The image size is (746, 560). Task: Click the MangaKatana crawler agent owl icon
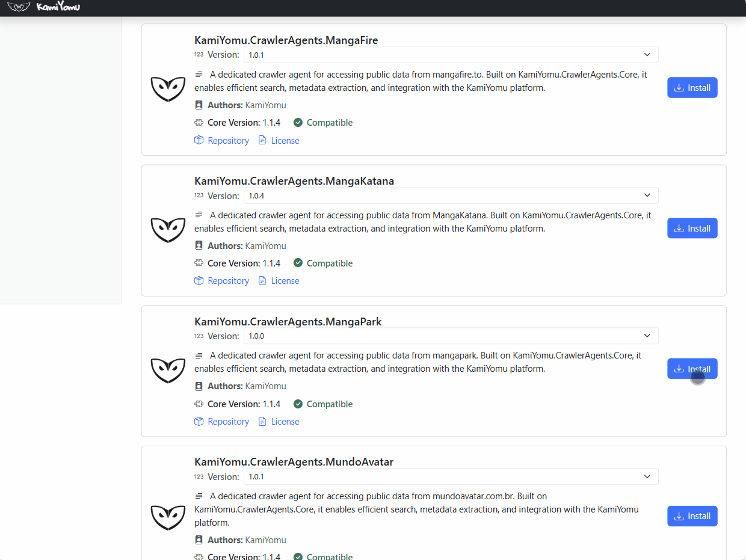click(168, 229)
